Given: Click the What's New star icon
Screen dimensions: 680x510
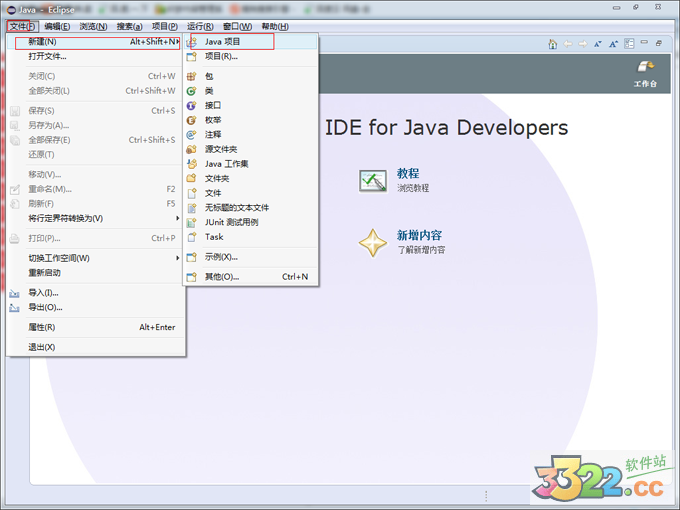Looking at the screenshot, I should [x=373, y=243].
